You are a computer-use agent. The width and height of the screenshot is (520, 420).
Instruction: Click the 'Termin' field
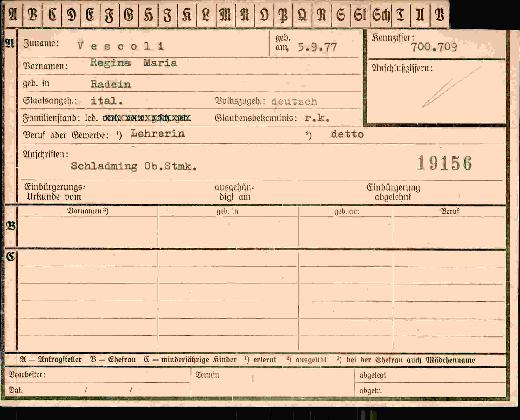[272, 382]
